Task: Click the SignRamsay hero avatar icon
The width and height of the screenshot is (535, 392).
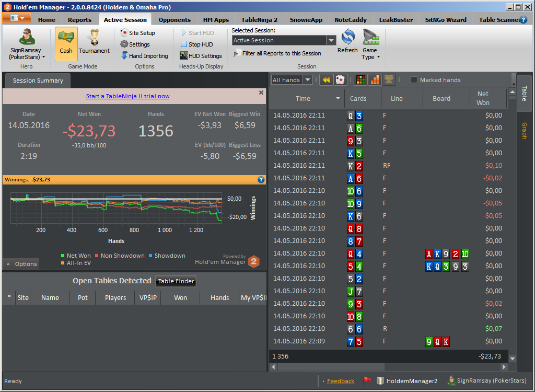Action: pyautogui.click(x=26, y=37)
